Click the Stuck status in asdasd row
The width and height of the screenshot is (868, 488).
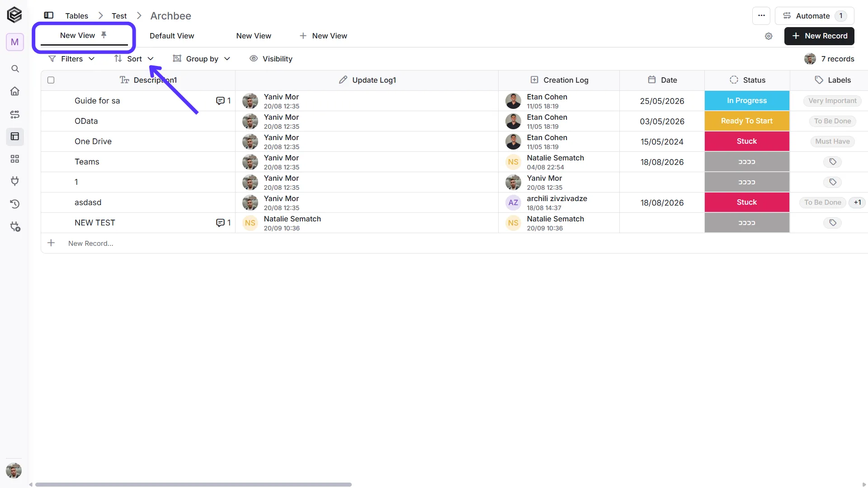pyautogui.click(x=747, y=202)
